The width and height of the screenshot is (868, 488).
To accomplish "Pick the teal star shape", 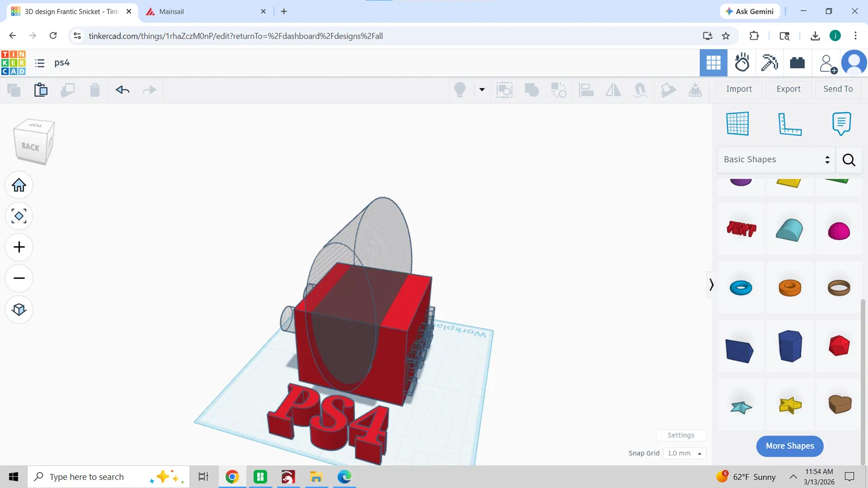I will [741, 407].
